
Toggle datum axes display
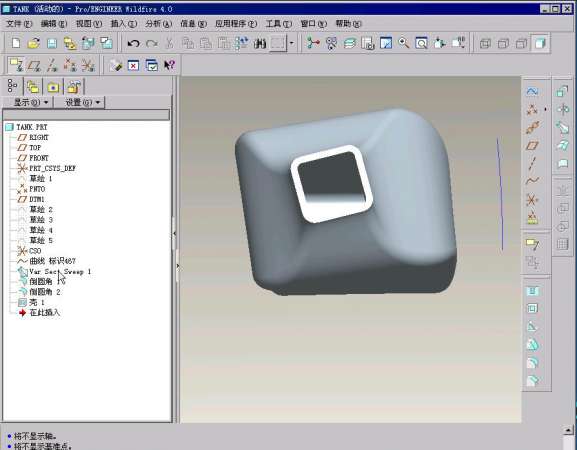coord(52,65)
